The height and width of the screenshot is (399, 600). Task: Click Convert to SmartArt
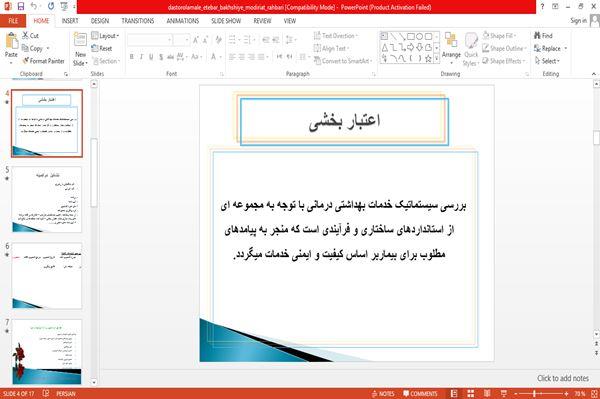(x=342, y=61)
